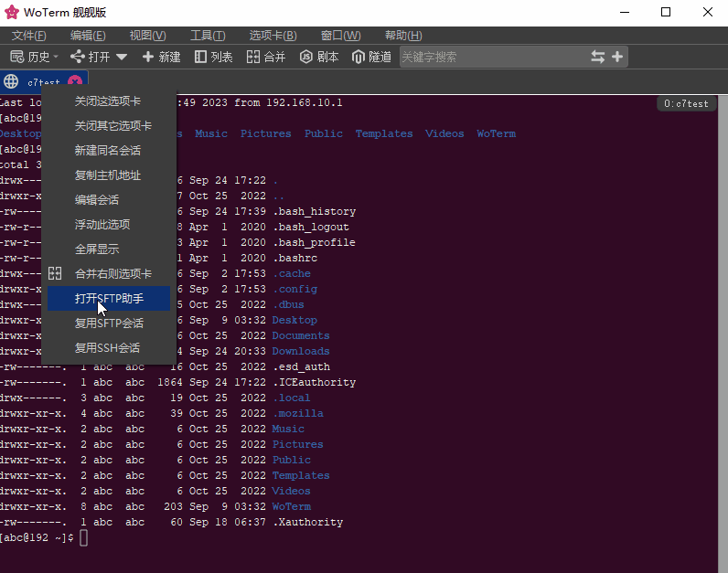Click the plus icon beside keyword search
This screenshot has height=573, width=728.
coord(617,57)
